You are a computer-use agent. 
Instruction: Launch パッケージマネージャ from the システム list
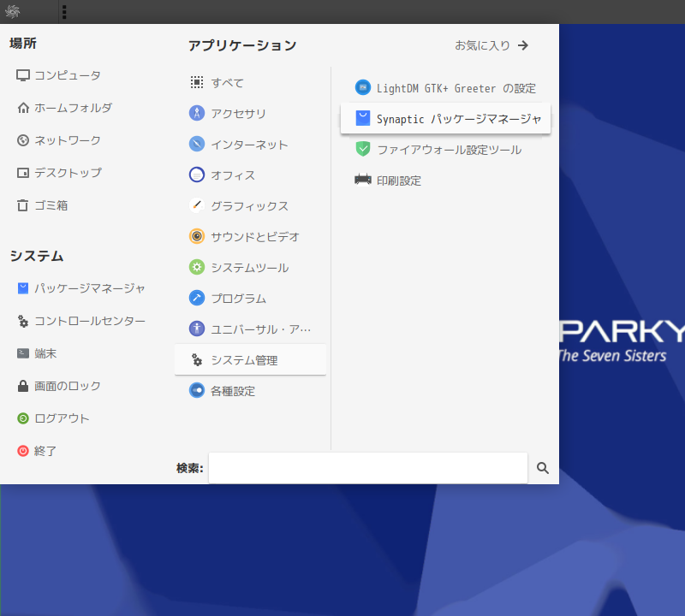click(81, 288)
